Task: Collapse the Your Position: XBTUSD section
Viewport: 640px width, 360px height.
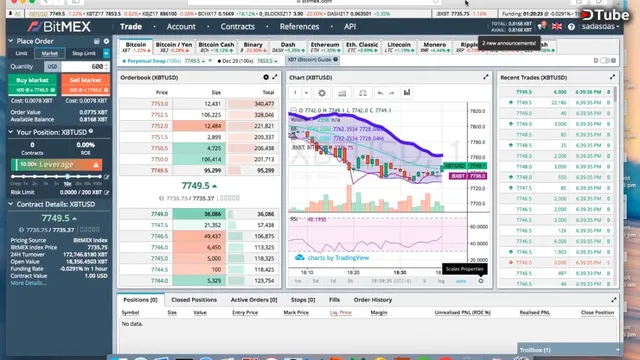Action: 11,132
